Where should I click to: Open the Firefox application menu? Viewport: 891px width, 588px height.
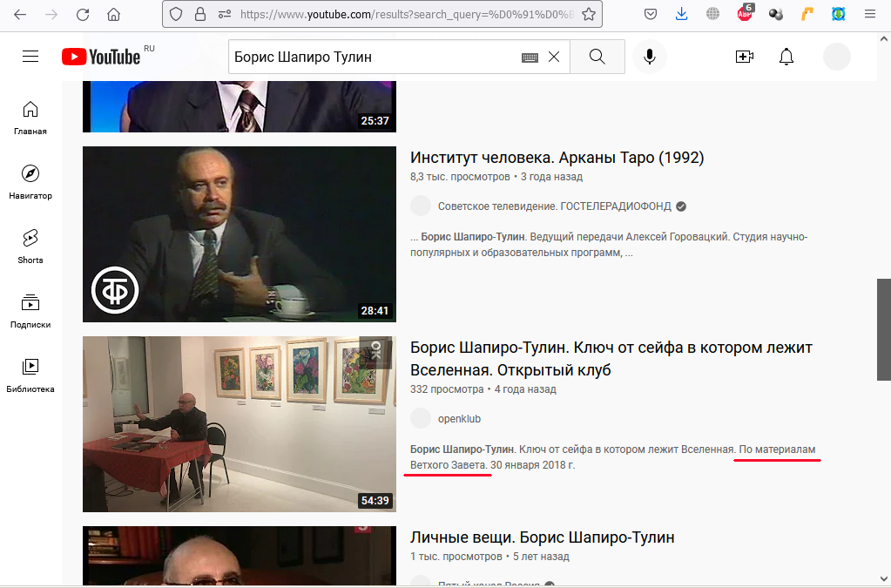pos(869,14)
